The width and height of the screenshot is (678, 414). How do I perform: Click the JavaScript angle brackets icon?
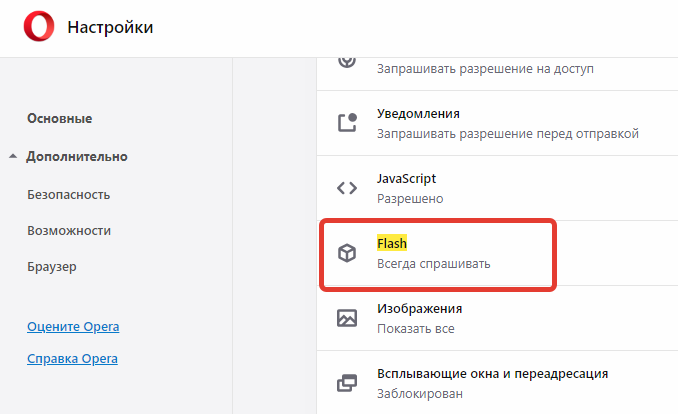[x=347, y=188]
